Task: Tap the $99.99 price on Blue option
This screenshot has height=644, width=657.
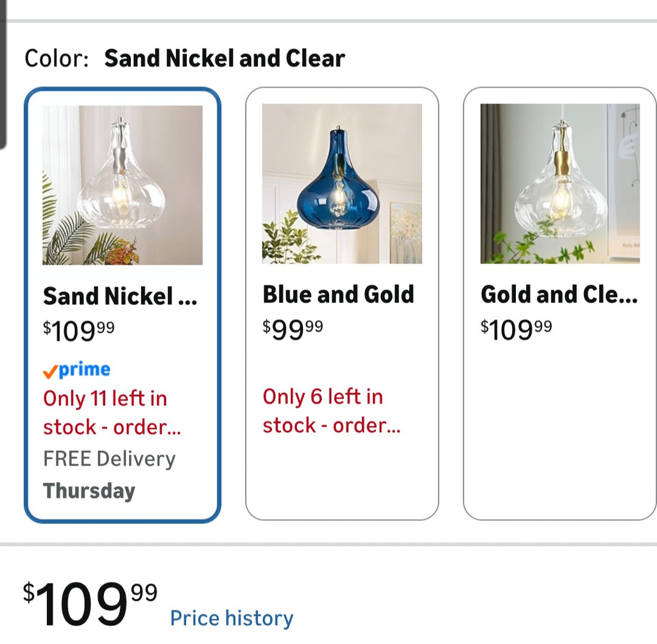Action: coord(293,329)
